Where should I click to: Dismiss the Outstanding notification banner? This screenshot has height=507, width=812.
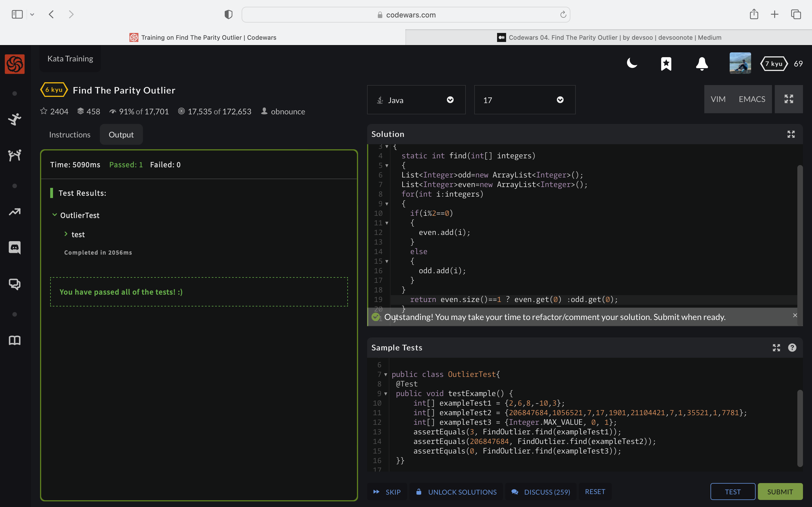click(795, 315)
